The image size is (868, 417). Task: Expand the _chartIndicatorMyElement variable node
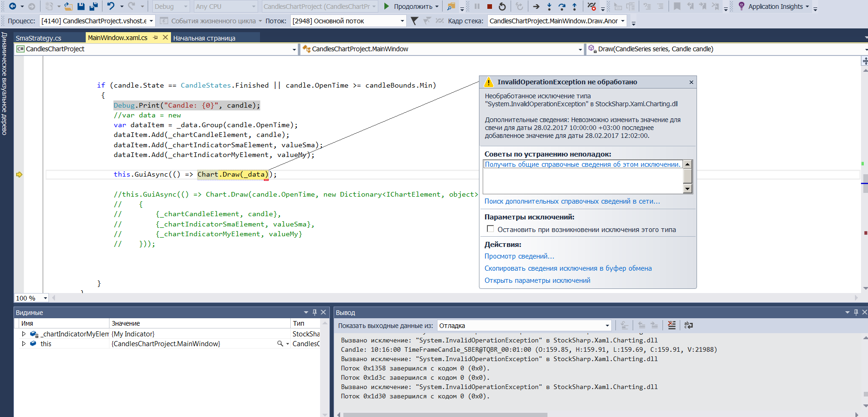pyautogui.click(x=24, y=334)
